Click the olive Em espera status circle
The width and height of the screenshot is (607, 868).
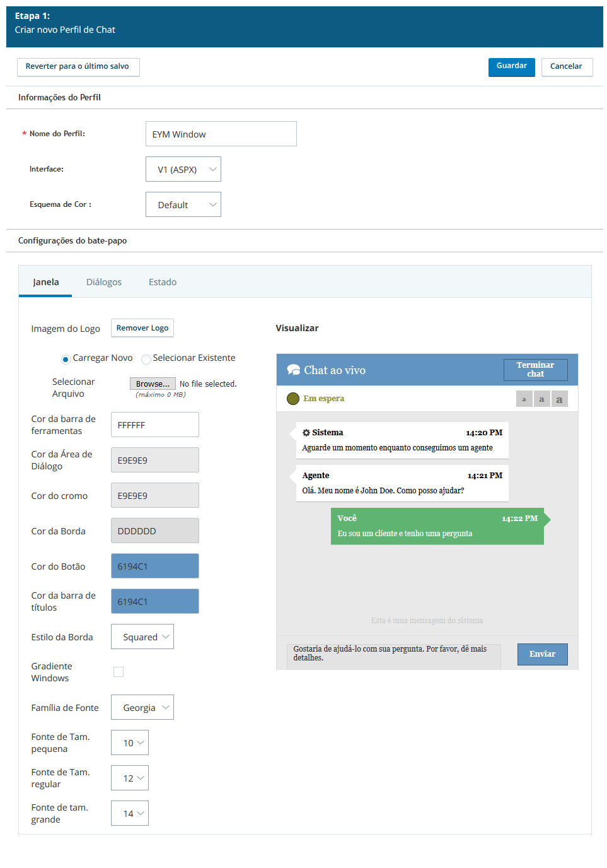[293, 399]
